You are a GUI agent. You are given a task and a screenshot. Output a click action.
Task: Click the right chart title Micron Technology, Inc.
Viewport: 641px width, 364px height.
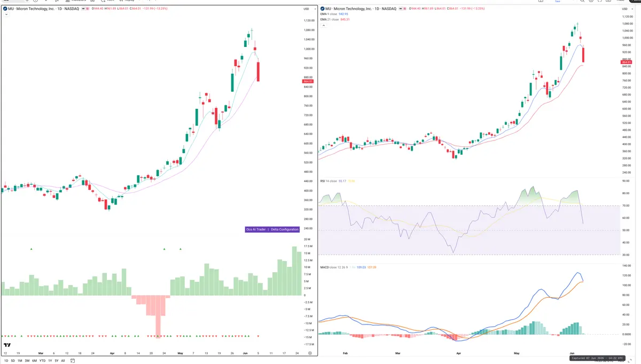point(351,9)
